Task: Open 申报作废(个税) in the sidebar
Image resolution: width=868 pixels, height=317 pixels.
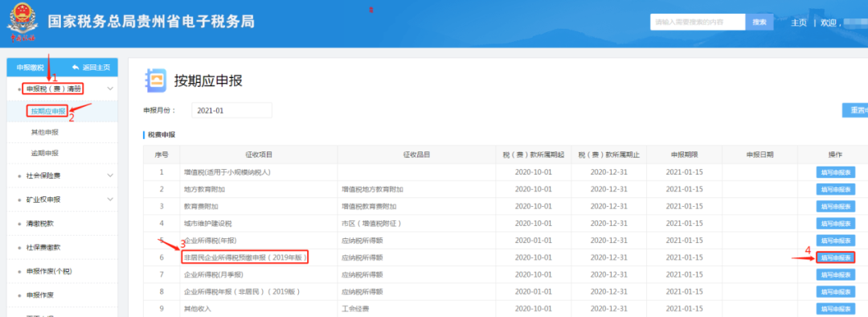Action: tap(49, 271)
